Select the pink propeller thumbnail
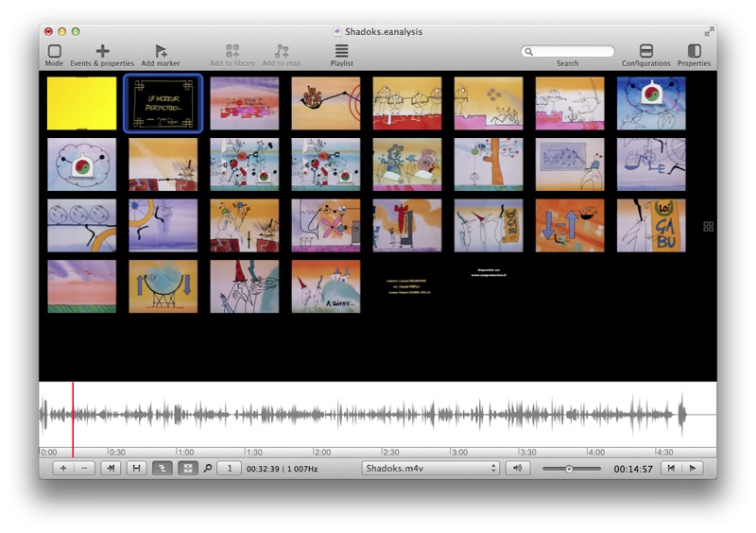The height and width of the screenshot is (533, 756). coord(326,225)
